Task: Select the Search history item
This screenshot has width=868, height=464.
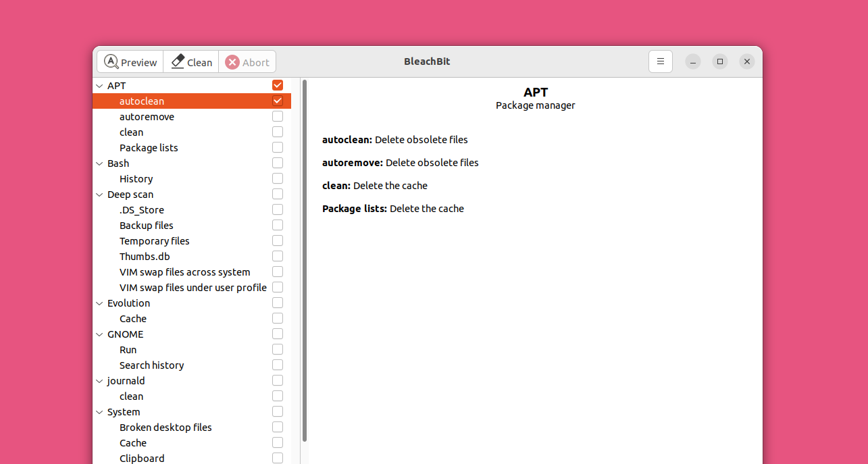Action: pyautogui.click(x=151, y=365)
